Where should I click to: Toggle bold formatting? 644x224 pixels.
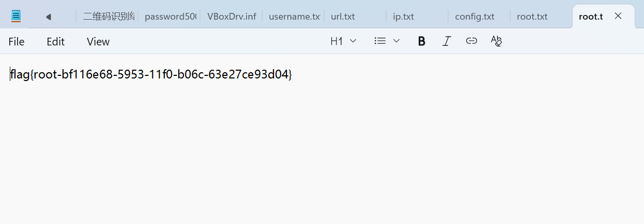point(421,41)
